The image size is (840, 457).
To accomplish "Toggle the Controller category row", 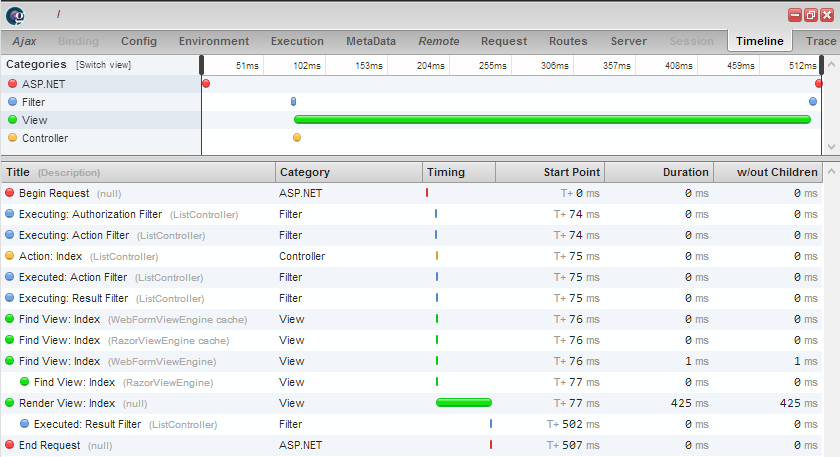I will click(45, 138).
